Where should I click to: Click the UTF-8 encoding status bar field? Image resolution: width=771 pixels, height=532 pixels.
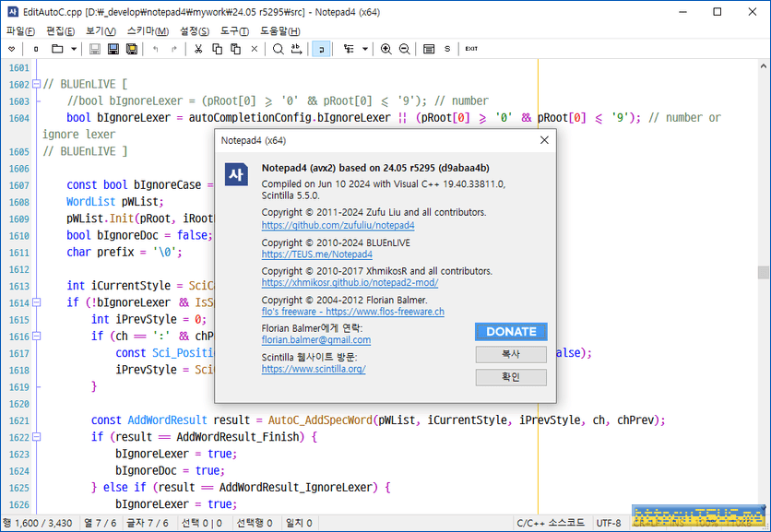(x=609, y=523)
